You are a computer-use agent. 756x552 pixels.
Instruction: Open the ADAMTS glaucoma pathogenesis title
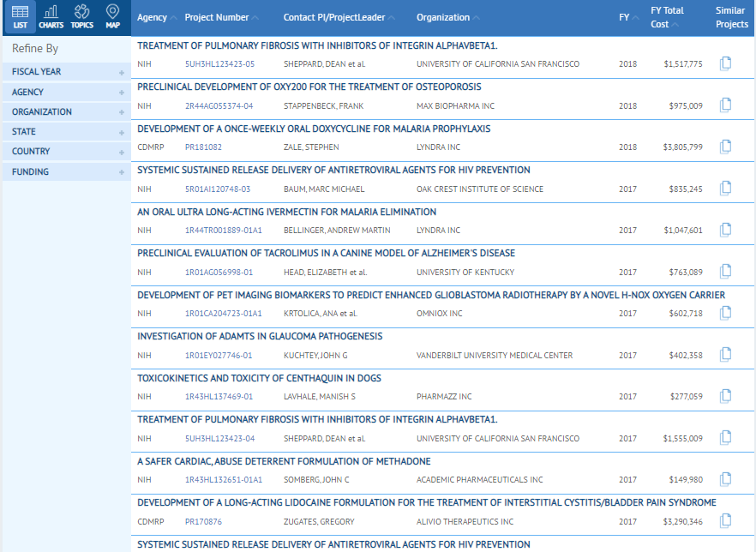(x=260, y=337)
